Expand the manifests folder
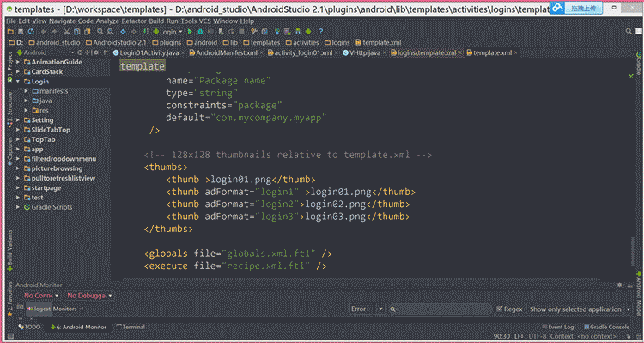The height and width of the screenshot is (343, 644). click(x=27, y=91)
